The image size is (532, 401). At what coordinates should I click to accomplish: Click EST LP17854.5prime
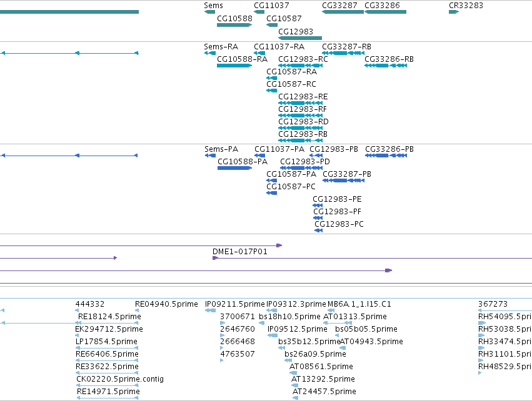click(107, 348)
